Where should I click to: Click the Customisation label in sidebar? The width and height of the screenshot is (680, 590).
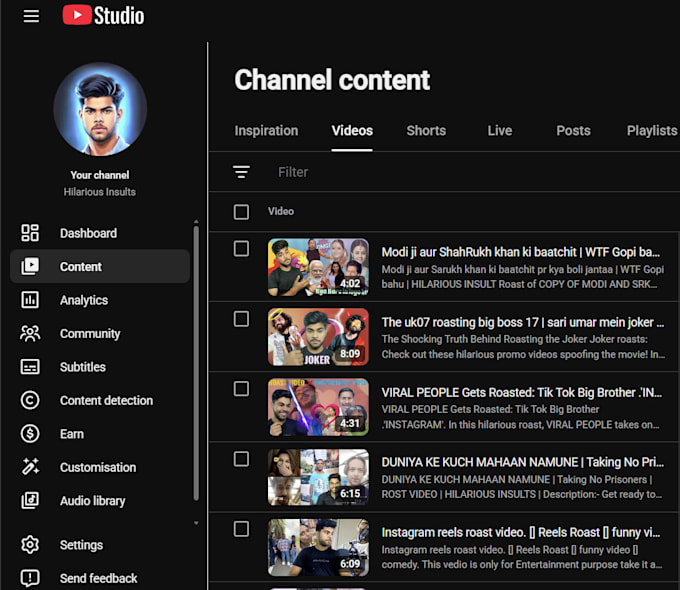coord(98,467)
